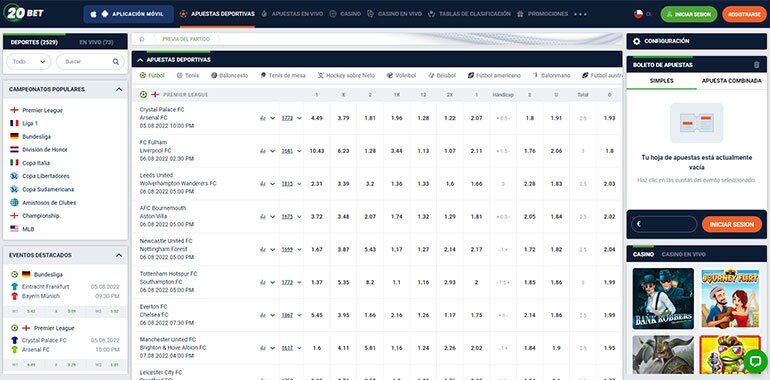Select odds 10.43 for Fulham win
The width and height of the screenshot is (770, 380).
click(x=317, y=151)
